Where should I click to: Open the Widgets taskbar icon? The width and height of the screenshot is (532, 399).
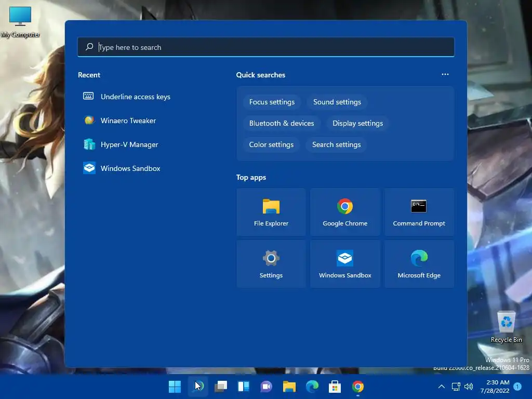pos(244,387)
